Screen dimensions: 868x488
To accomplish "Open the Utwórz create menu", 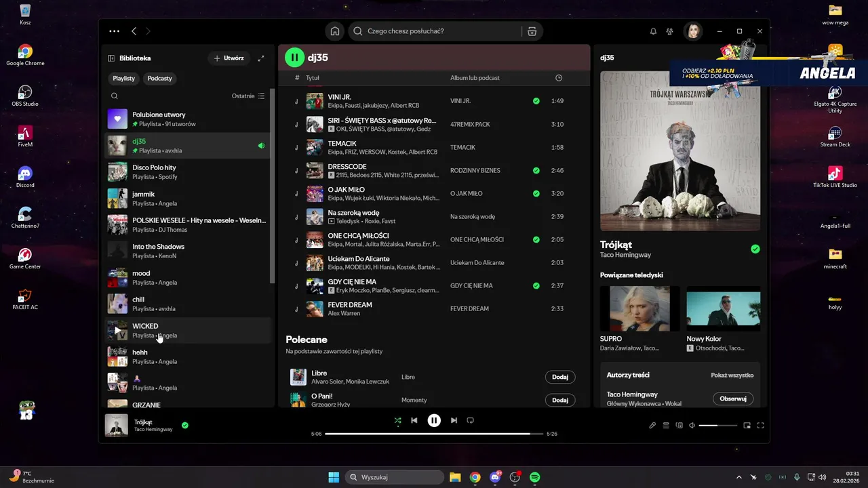I will pos(229,58).
